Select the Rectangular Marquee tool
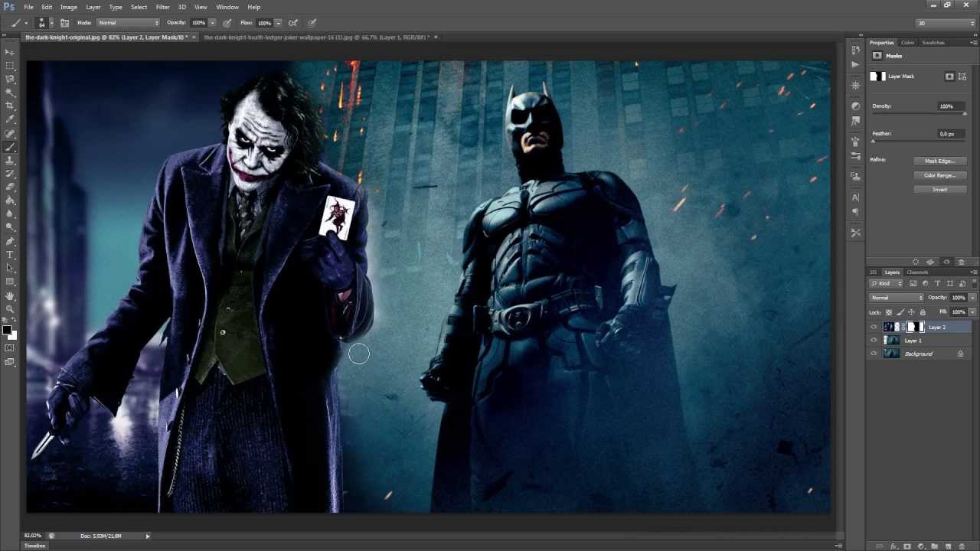Screen dimensions: 980x551 (x=10, y=66)
